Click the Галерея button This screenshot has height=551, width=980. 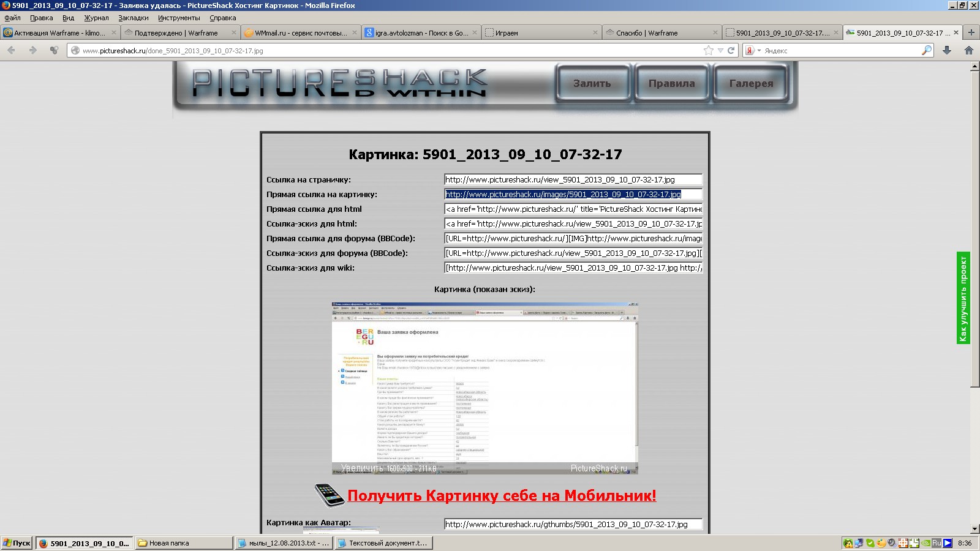point(751,83)
